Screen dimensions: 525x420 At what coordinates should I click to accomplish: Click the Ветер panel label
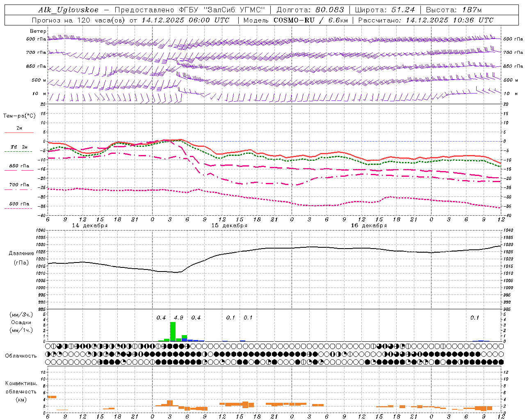38,31
